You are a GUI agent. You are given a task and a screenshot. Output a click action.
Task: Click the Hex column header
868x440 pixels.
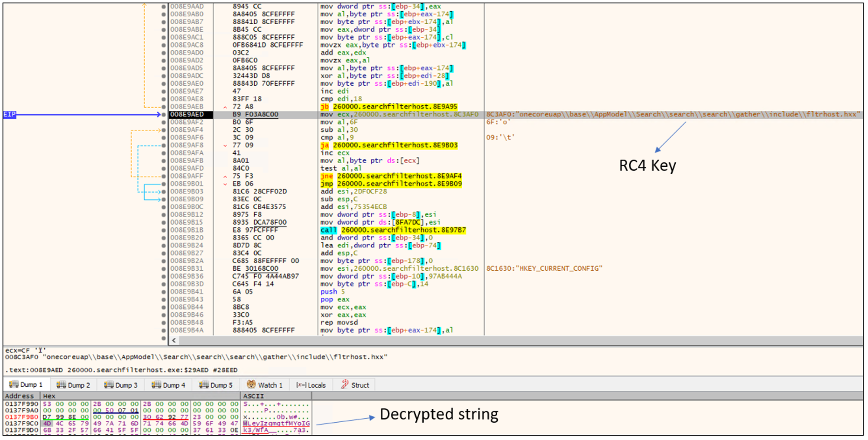point(49,396)
